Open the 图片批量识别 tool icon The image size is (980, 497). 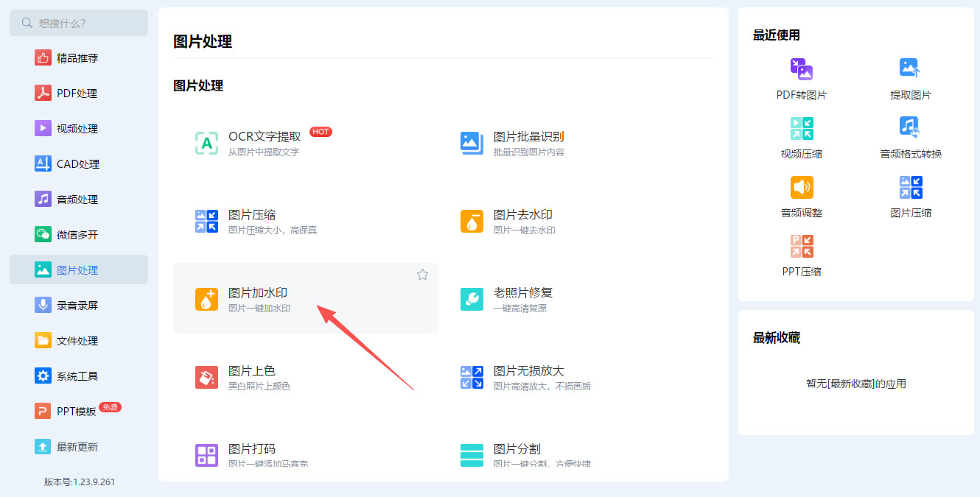pyautogui.click(x=472, y=144)
